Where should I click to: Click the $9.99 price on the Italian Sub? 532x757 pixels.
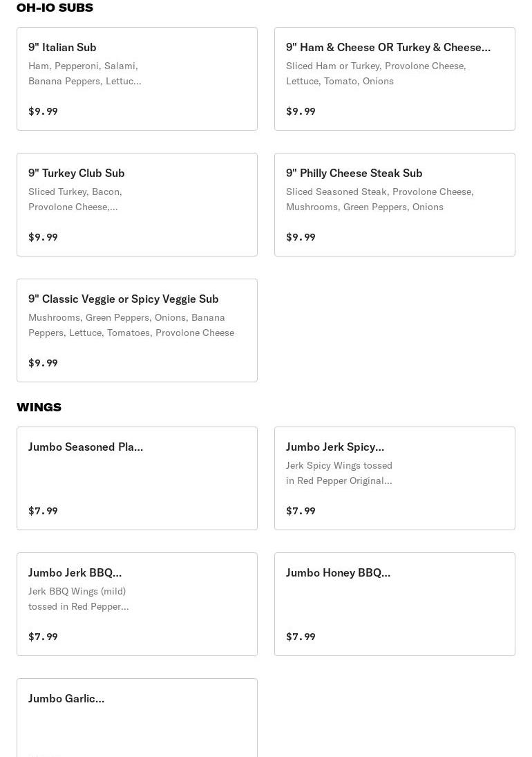pos(43,111)
